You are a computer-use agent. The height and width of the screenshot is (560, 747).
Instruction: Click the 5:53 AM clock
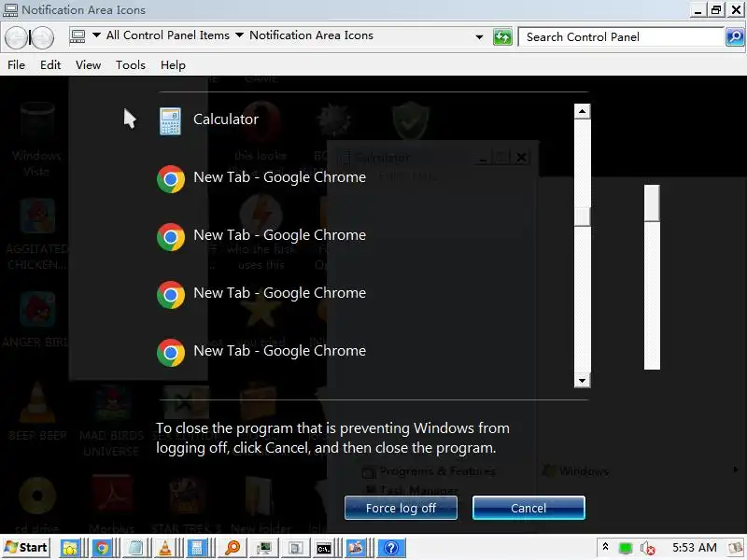click(x=694, y=548)
